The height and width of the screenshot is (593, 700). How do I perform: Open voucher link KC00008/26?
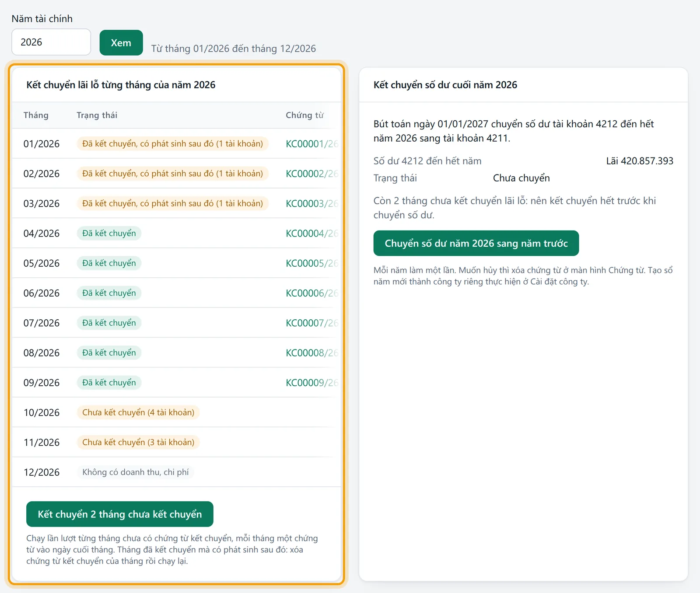(312, 353)
